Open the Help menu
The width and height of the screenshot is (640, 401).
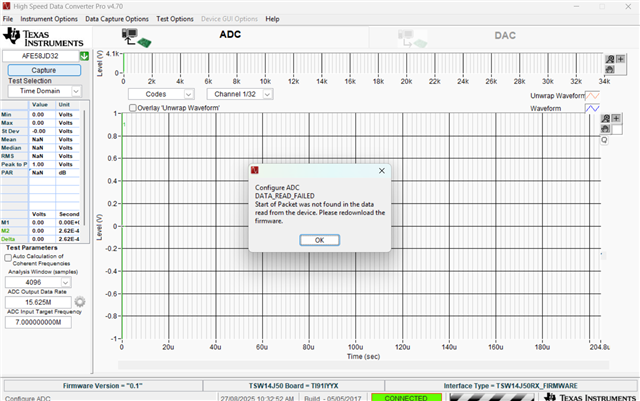(x=272, y=19)
